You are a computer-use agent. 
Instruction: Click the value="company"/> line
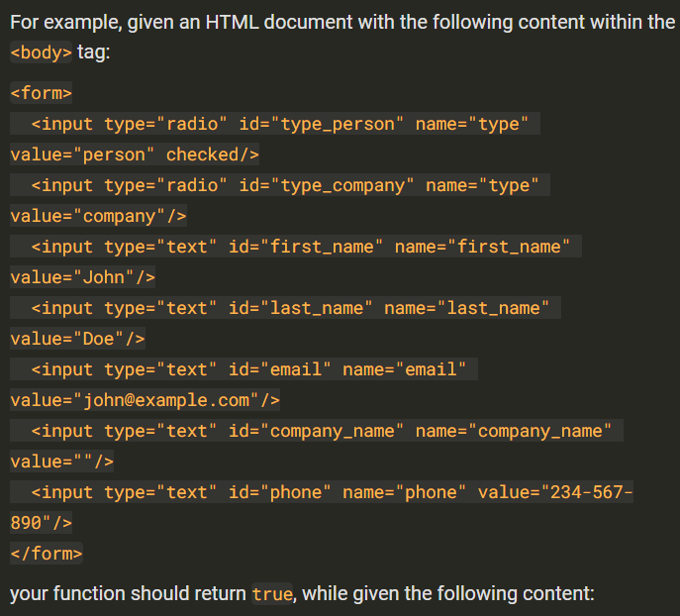(98, 216)
